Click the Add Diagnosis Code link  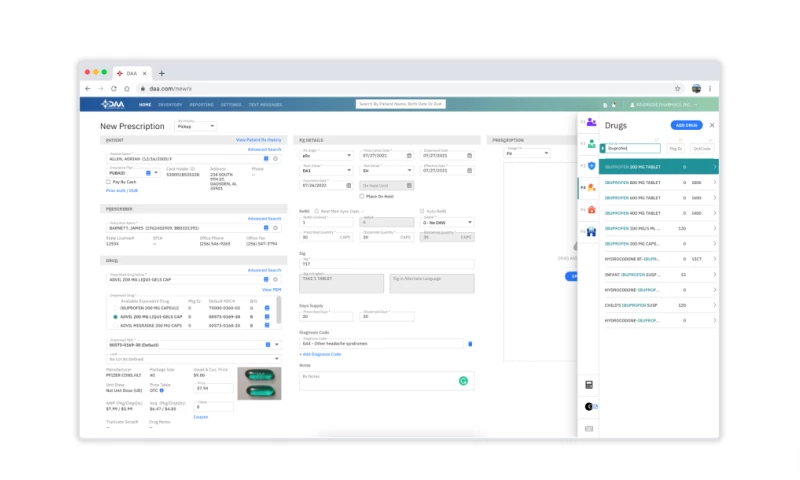click(x=321, y=354)
